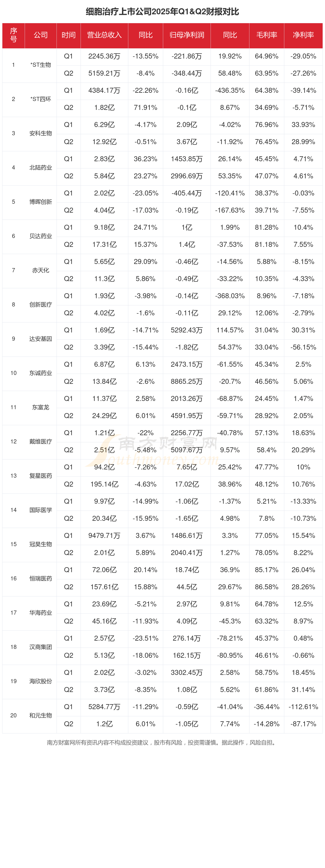
Task: Select the net margin cell -112.61%
Action: tap(303, 707)
